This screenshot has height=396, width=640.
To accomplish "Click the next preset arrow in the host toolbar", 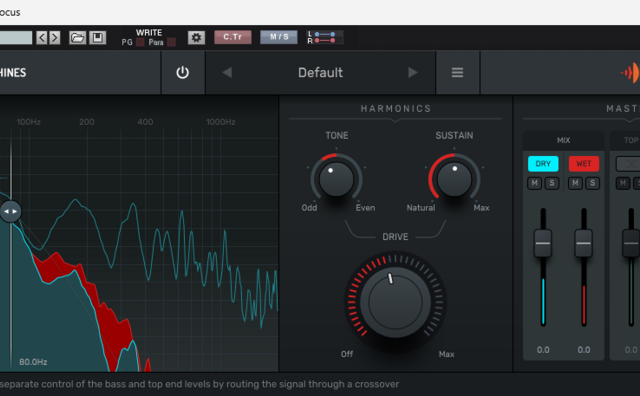I will click(x=55, y=38).
